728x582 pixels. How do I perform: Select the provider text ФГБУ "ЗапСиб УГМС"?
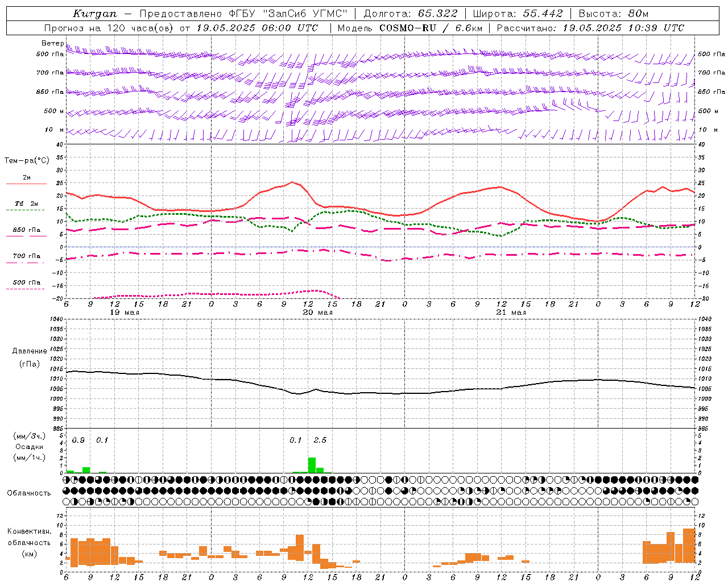288,14
